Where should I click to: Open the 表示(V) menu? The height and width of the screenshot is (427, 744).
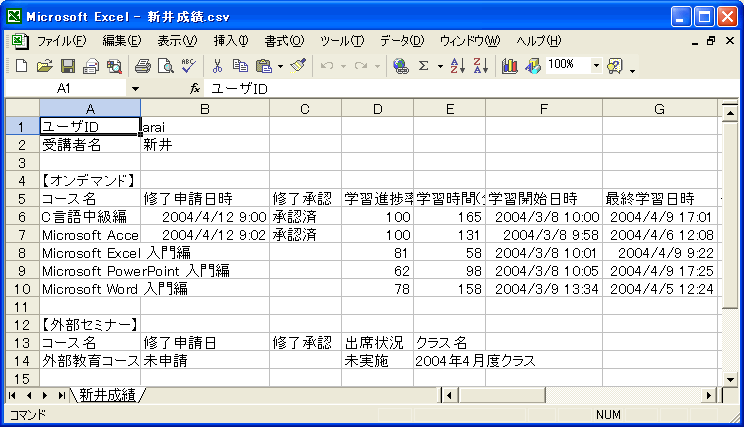[177, 41]
